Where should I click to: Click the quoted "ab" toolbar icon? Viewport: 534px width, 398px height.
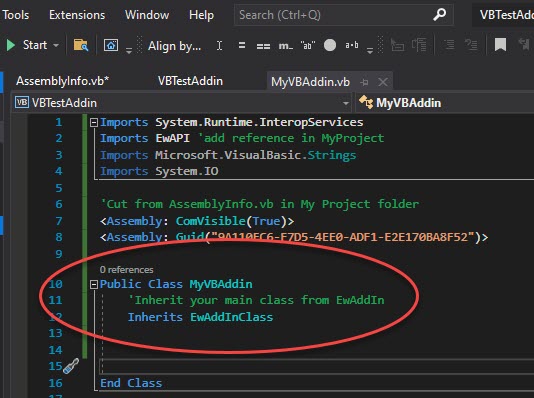308,45
